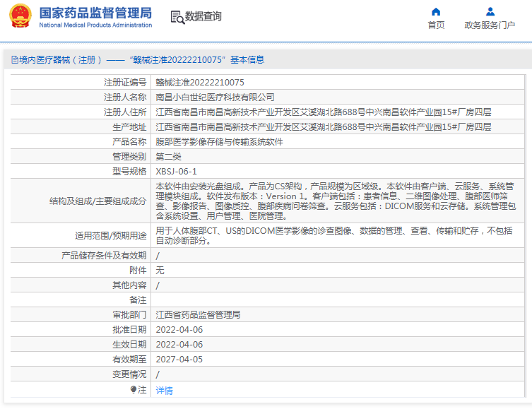Click the 有效期至 label
The height and width of the screenshot is (409, 532).
(x=129, y=360)
